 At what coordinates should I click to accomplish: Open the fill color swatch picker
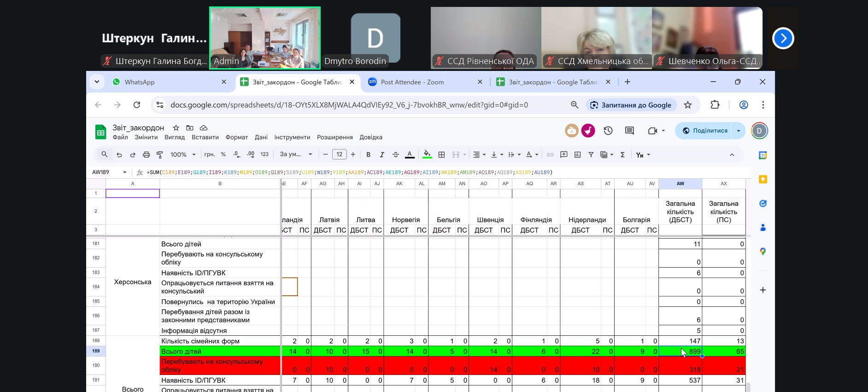[427, 155]
